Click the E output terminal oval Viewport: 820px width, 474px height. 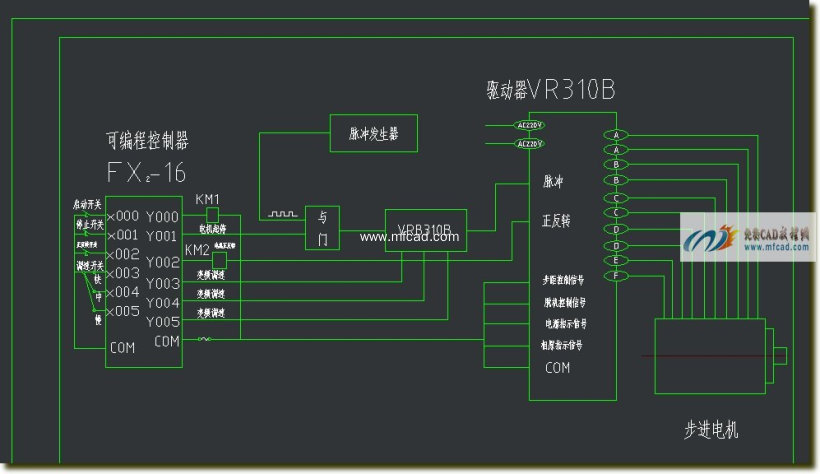[x=616, y=261]
